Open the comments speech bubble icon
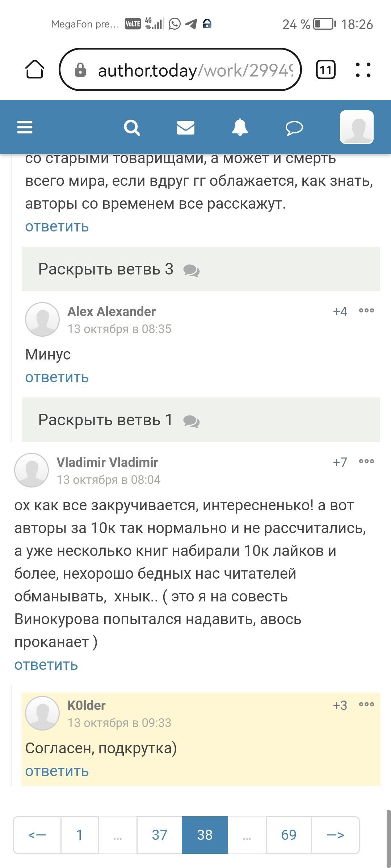The image size is (391, 868). tap(294, 128)
